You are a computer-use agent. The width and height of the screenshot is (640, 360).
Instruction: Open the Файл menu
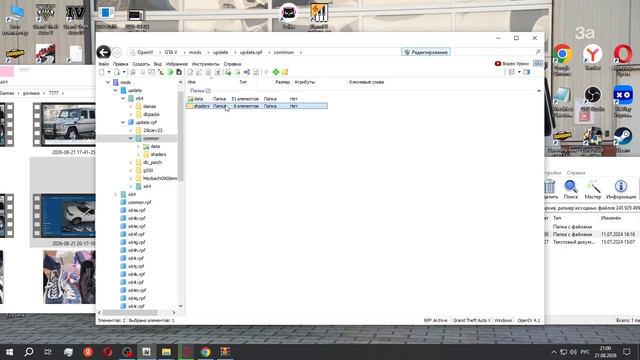[x=104, y=64]
